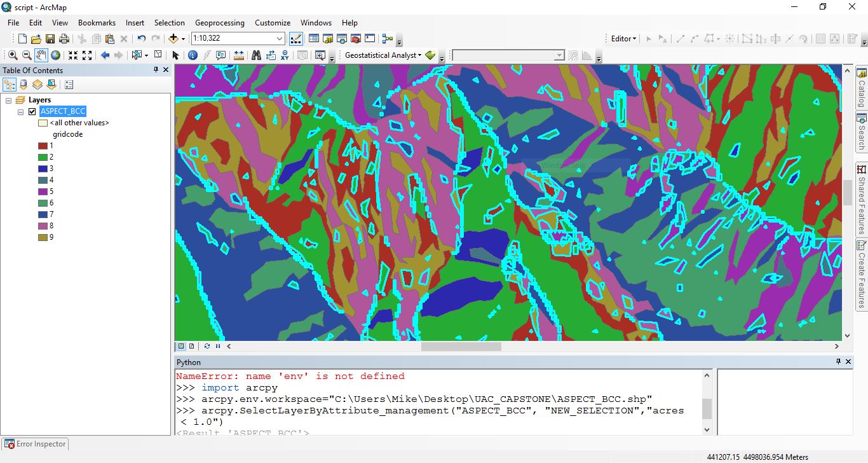Print the map using the printer icon

[64, 39]
